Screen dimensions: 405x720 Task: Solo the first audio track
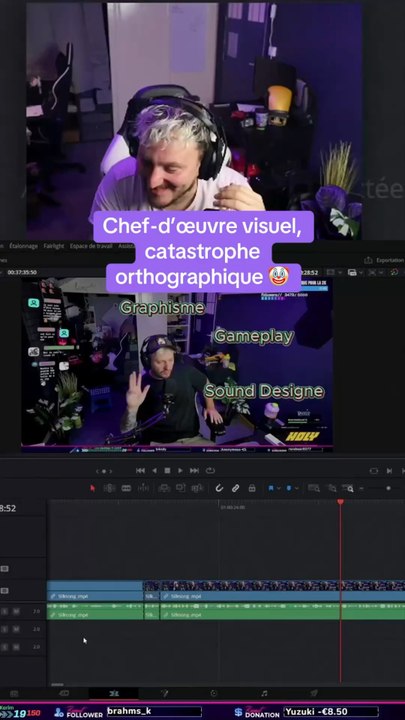pos(5,611)
